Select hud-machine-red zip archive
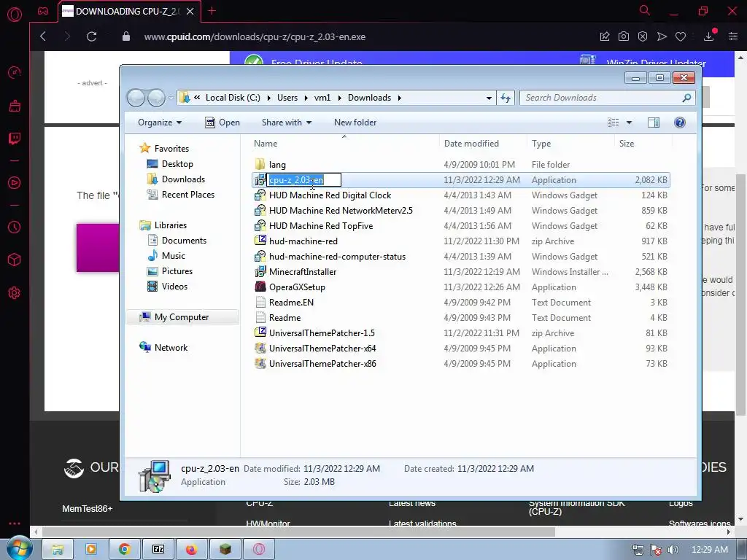This screenshot has height=560, width=747. 461,241
